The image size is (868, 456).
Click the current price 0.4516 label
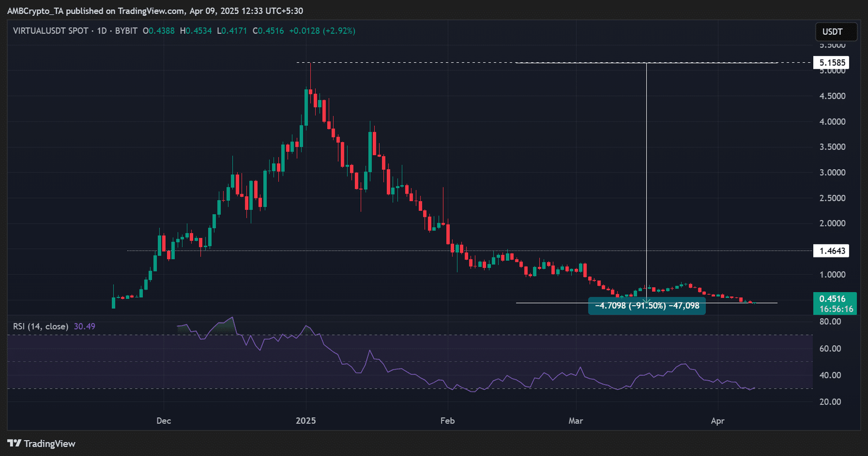(834, 299)
